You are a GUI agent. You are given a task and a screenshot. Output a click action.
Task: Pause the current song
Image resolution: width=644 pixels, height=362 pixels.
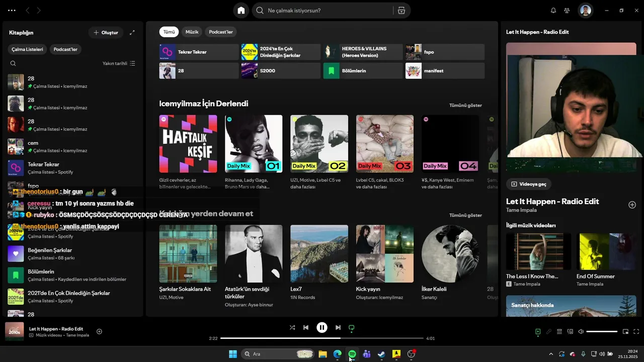(x=322, y=327)
